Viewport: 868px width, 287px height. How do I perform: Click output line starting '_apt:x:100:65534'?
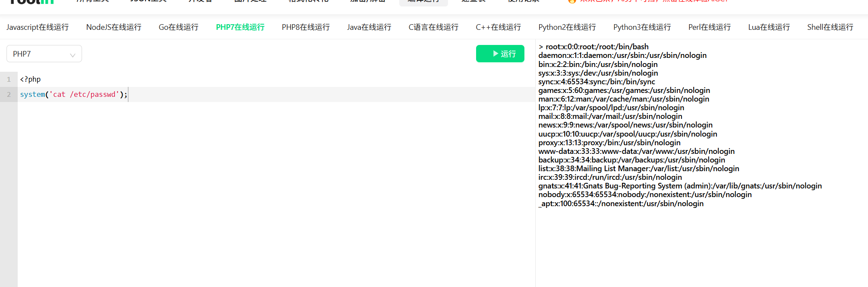tap(621, 204)
